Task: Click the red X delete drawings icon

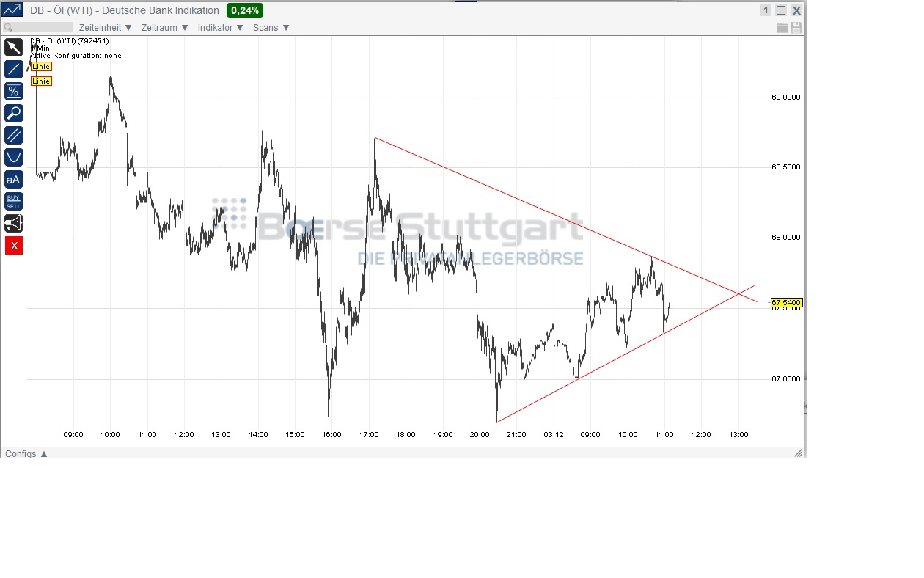Action: coord(13,245)
